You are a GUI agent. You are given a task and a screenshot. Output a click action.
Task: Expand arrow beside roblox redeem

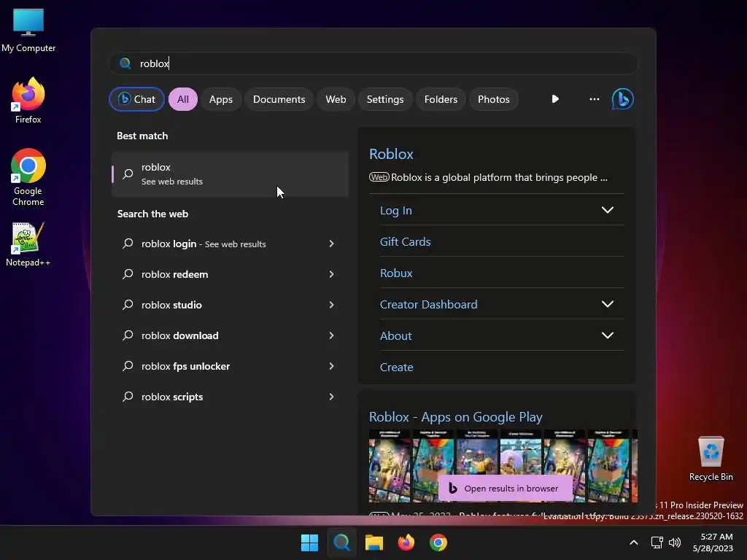332,274
